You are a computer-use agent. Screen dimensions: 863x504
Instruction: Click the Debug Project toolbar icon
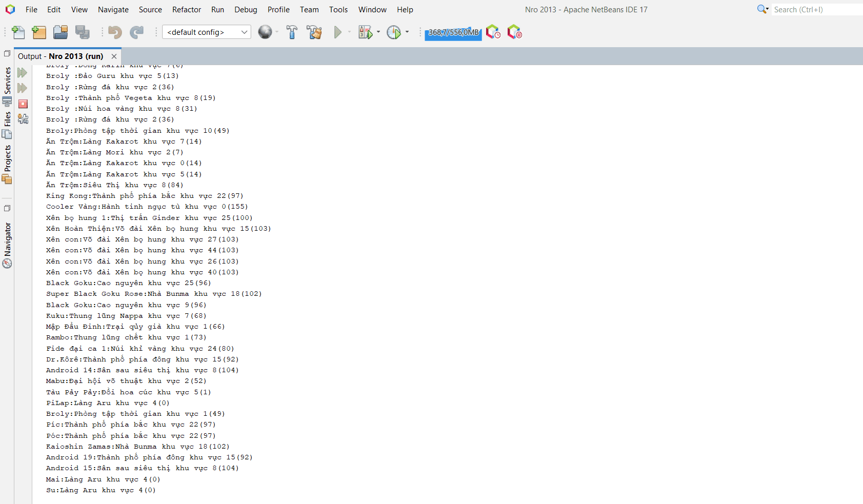coord(365,32)
